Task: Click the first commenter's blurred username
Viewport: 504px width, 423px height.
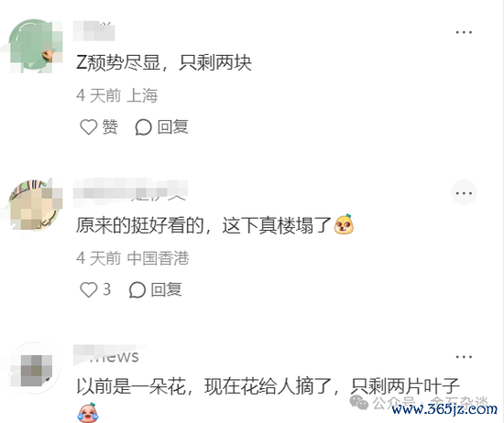Action: click(x=93, y=31)
